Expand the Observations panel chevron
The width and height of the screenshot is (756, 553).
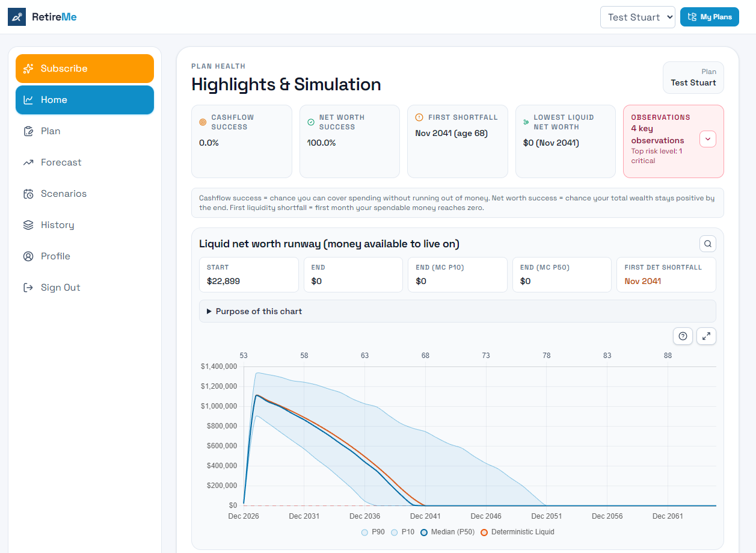click(x=708, y=138)
